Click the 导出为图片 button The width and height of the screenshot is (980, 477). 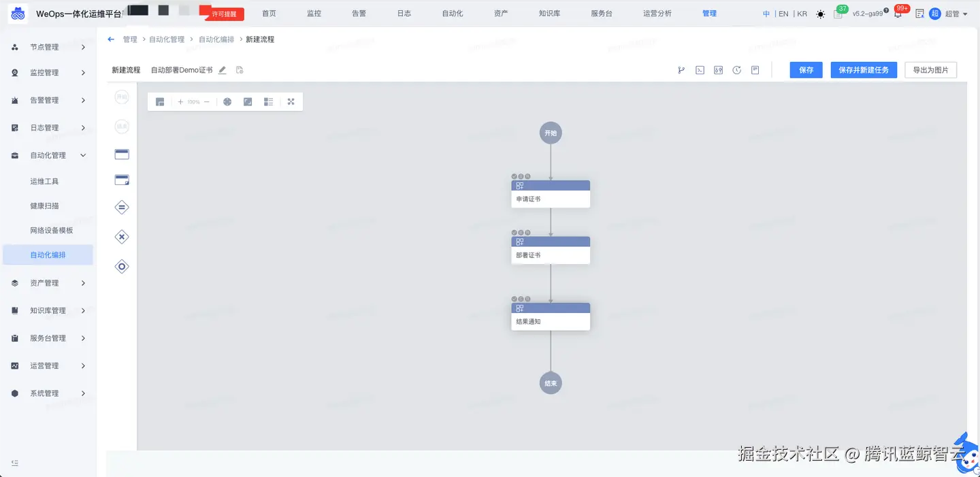[931, 70]
